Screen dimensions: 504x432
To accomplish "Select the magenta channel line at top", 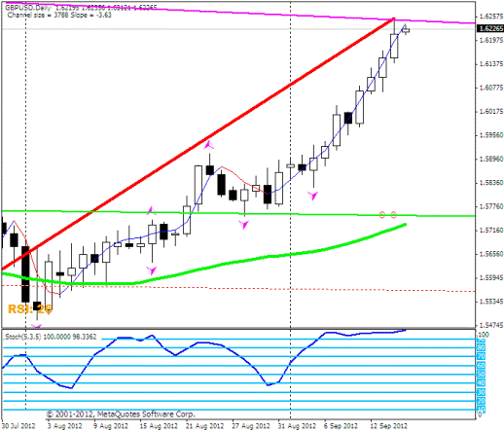I will [240, 13].
